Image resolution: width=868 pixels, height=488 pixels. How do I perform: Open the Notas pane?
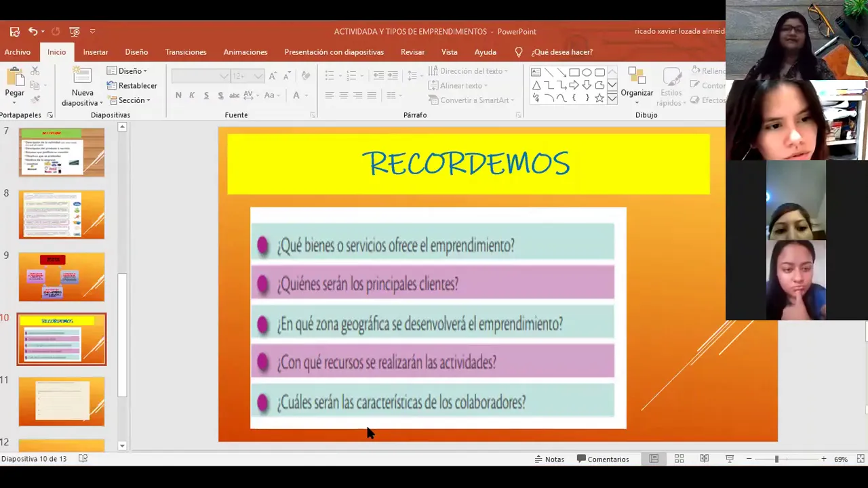[x=549, y=459]
